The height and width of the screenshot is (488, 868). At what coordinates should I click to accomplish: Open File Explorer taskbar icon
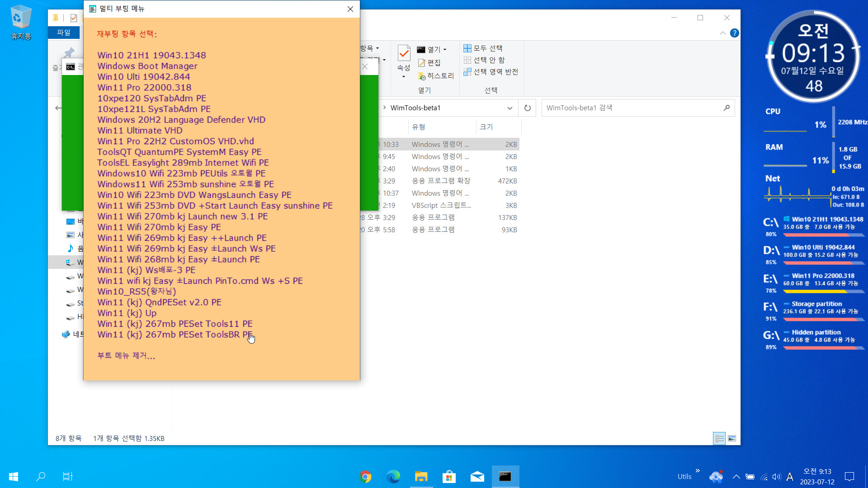point(421,477)
